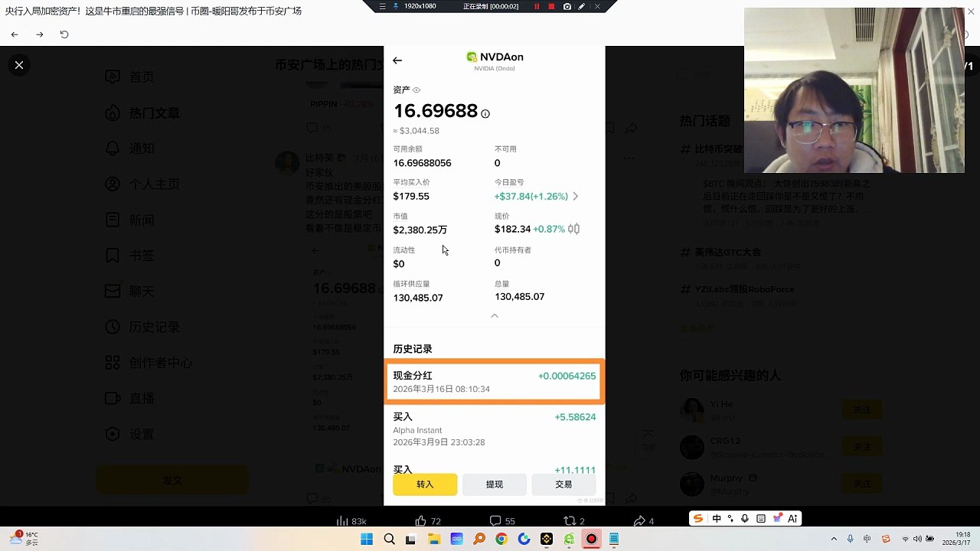The width and height of the screenshot is (980, 551).
Task: Tap the back arrow in the NVDAon screen
Action: pos(397,60)
